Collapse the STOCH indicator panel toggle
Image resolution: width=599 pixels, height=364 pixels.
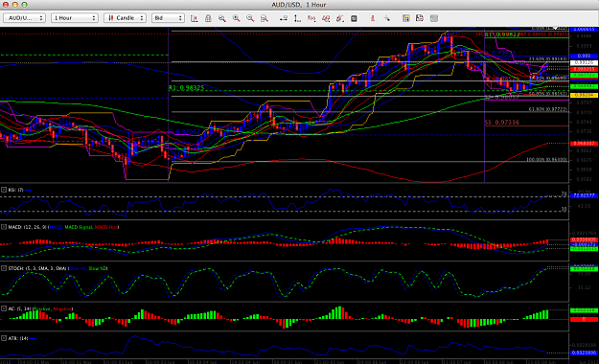pos(4,268)
